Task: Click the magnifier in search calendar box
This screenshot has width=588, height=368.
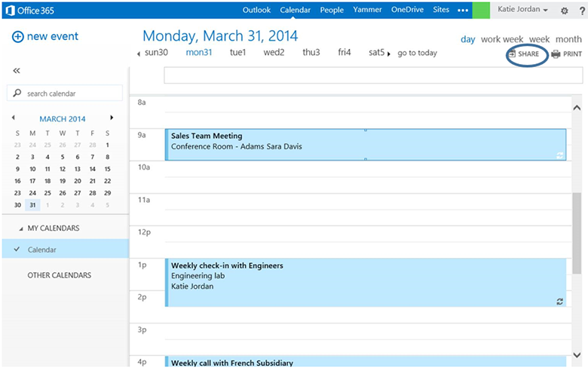Action: tap(17, 94)
